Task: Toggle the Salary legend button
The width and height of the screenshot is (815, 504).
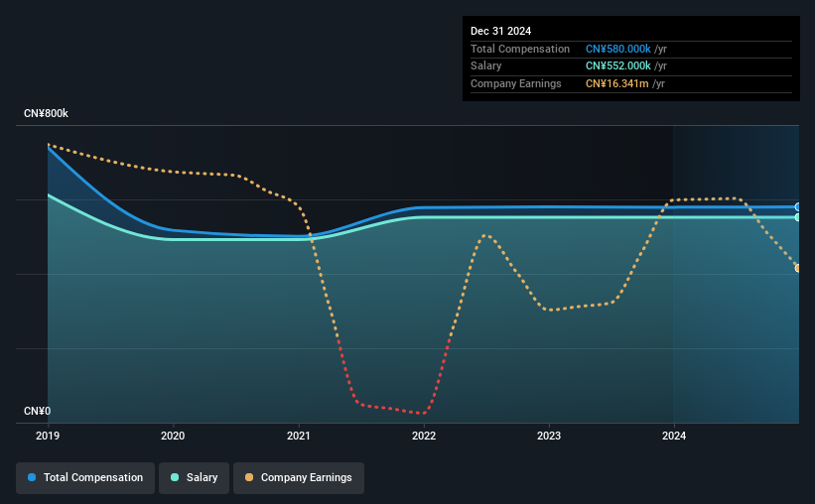Action: [x=194, y=477]
